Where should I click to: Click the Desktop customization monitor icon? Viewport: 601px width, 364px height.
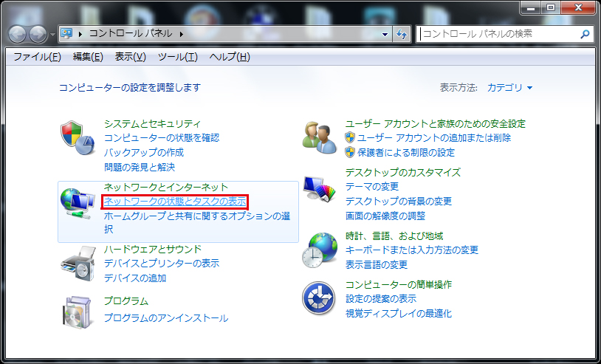pos(319,188)
